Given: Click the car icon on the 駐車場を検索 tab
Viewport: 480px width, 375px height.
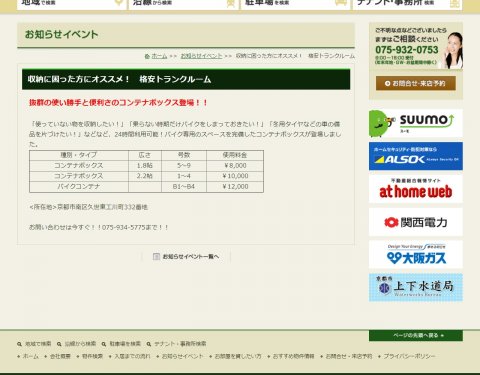Looking at the screenshot, I should pos(341,3).
